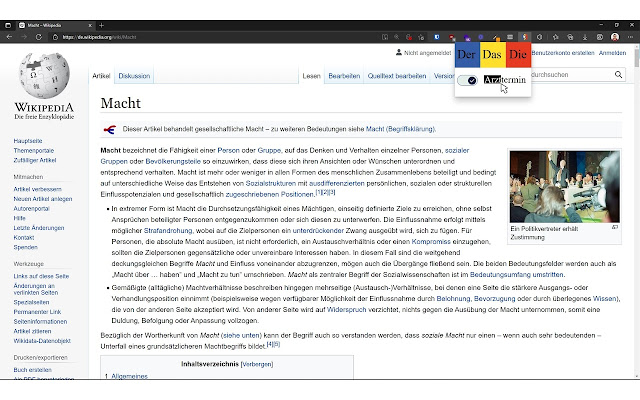Open Links auf diese Seite
The height and width of the screenshot is (400, 640).
pos(41,276)
